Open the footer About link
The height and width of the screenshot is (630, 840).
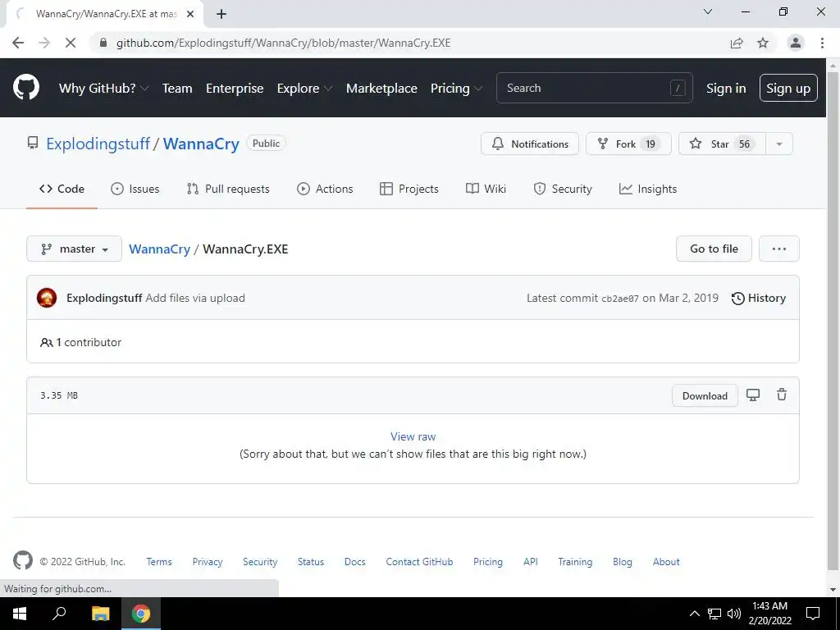point(666,561)
